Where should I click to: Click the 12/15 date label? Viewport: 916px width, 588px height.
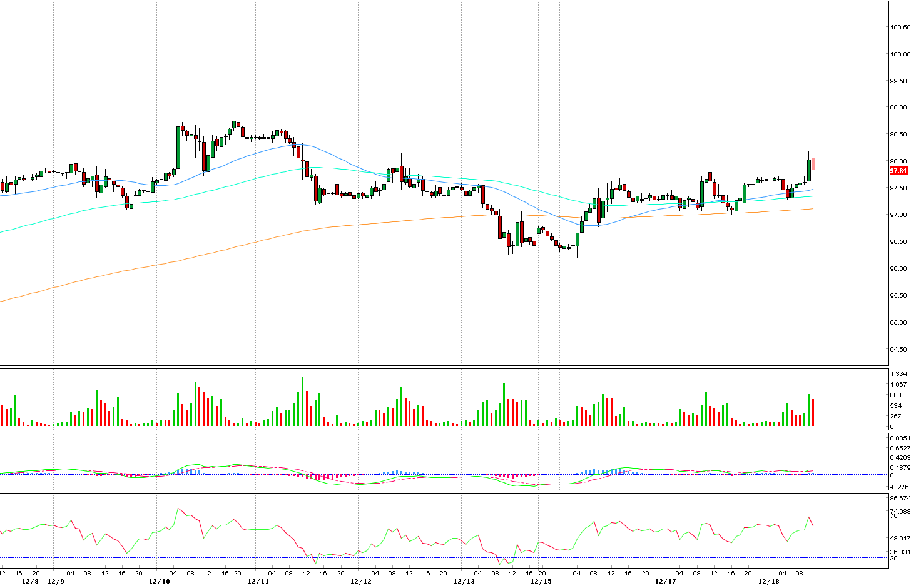point(541,582)
